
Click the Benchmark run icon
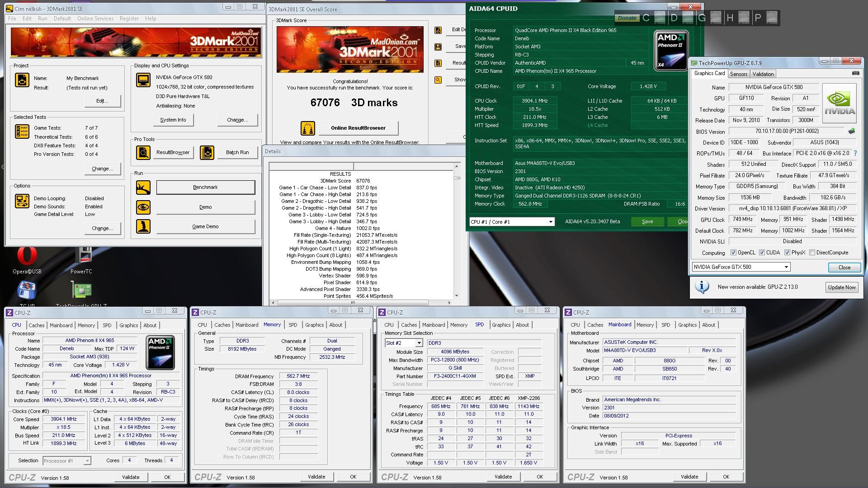point(143,188)
